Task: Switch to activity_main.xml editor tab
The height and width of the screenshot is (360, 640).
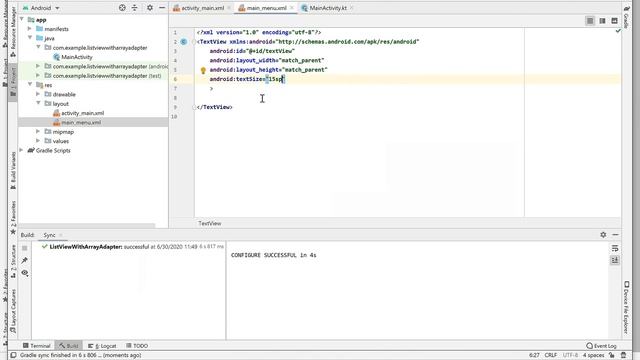Action: point(202,8)
